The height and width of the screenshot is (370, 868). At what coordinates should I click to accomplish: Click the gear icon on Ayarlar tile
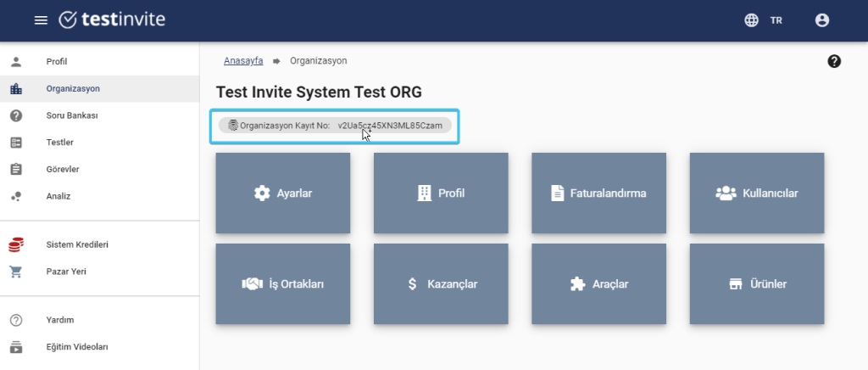(262, 193)
